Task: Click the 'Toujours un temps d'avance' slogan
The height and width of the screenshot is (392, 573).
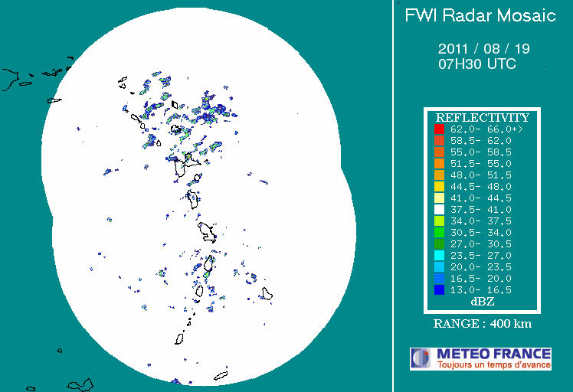Action: coord(493,364)
